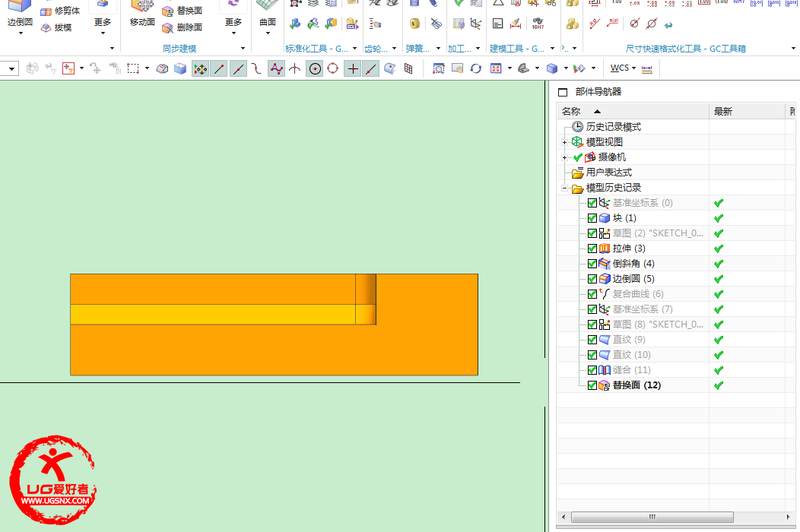Expand the 同步建模 group options arrow
Screen dimensions: 800x532
pos(243,49)
